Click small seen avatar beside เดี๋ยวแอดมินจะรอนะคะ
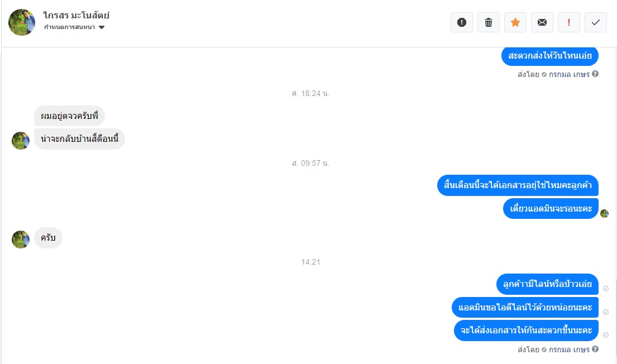 (x=604, y=214)
